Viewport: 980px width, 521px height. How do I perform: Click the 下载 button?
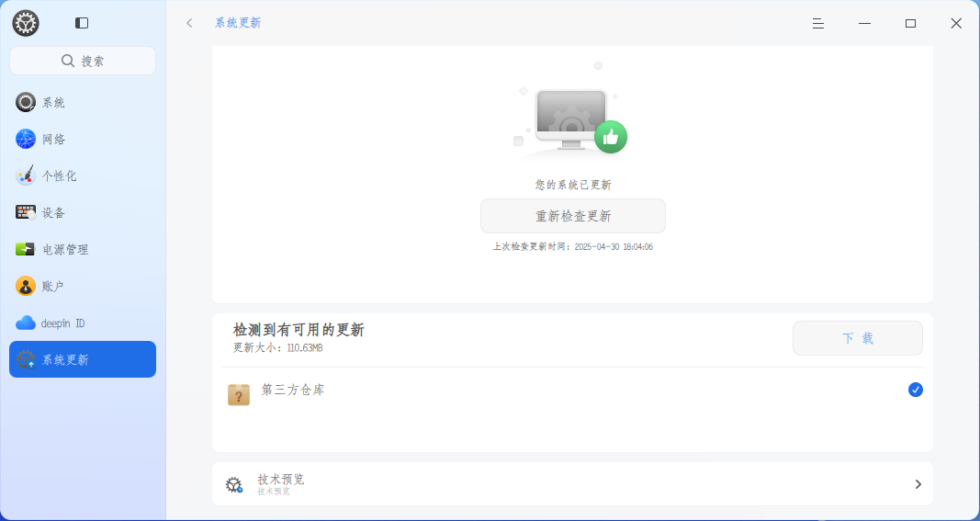tap(858, 338)
